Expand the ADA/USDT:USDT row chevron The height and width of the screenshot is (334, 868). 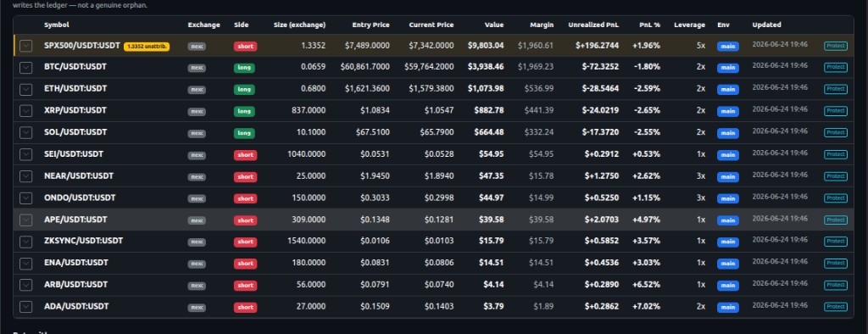tap(26, 306)
